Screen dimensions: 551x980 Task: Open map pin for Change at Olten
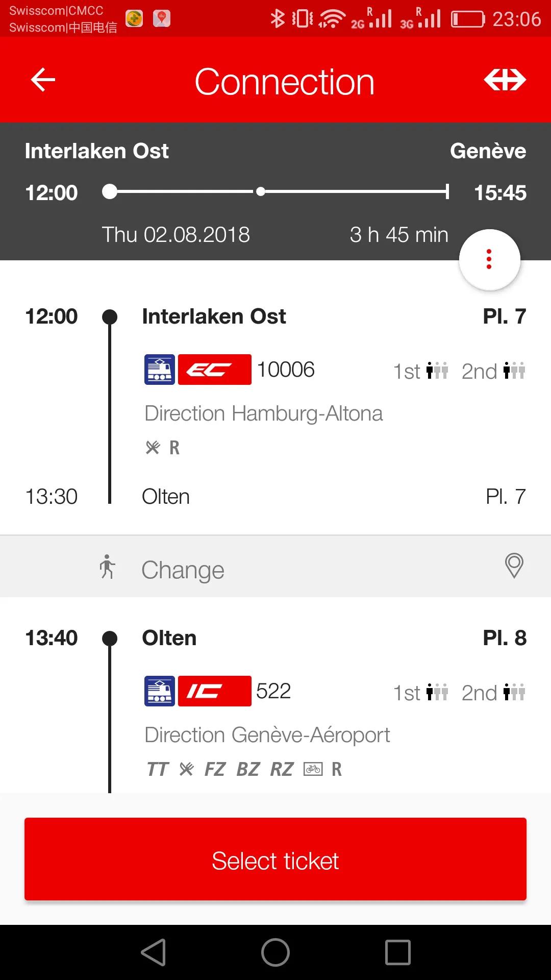514,566
